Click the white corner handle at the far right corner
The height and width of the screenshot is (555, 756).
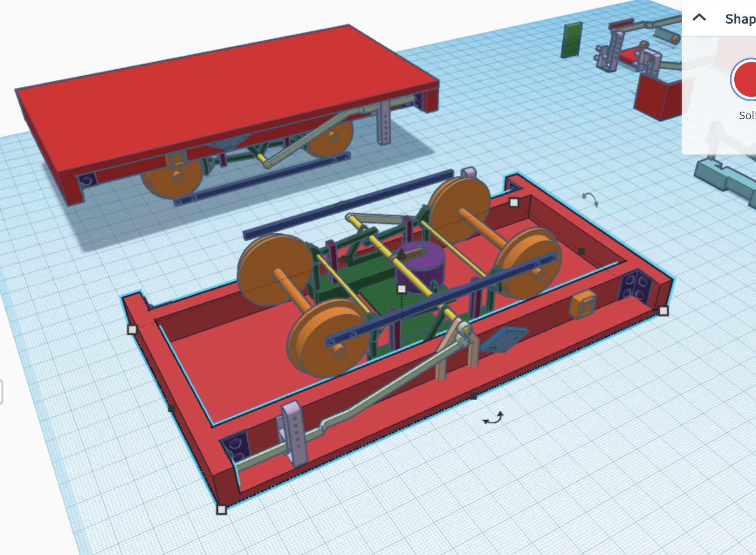[x=663, y=311]
